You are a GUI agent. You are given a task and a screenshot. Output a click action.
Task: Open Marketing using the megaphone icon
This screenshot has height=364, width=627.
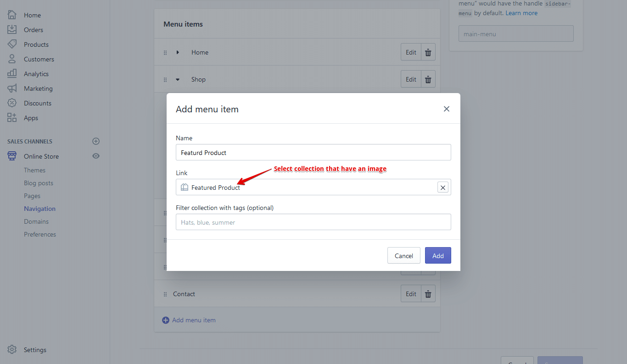[12, 88]
